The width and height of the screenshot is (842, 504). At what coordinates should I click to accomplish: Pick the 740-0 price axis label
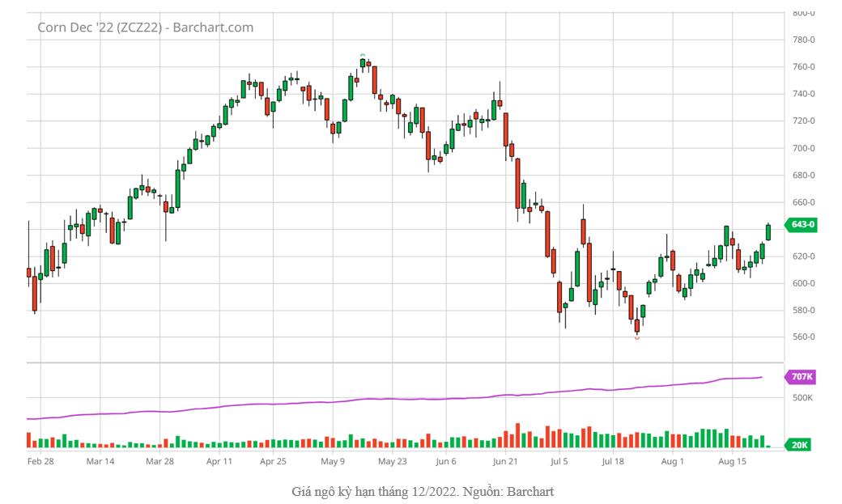point(804,94)
